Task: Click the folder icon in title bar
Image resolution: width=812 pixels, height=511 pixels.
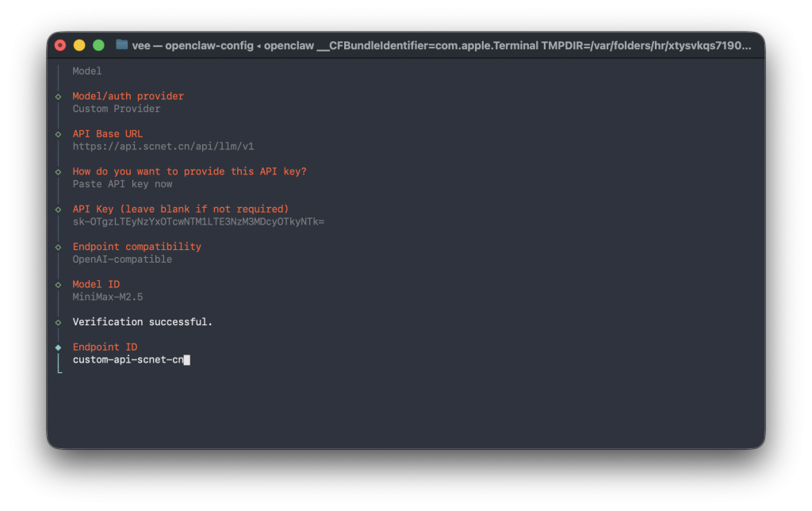Action: [121, 45]
